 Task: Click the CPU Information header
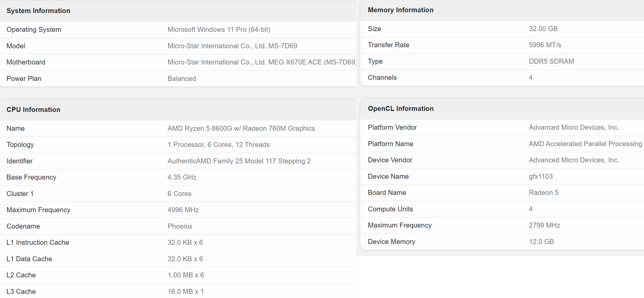tap(33, 110)
